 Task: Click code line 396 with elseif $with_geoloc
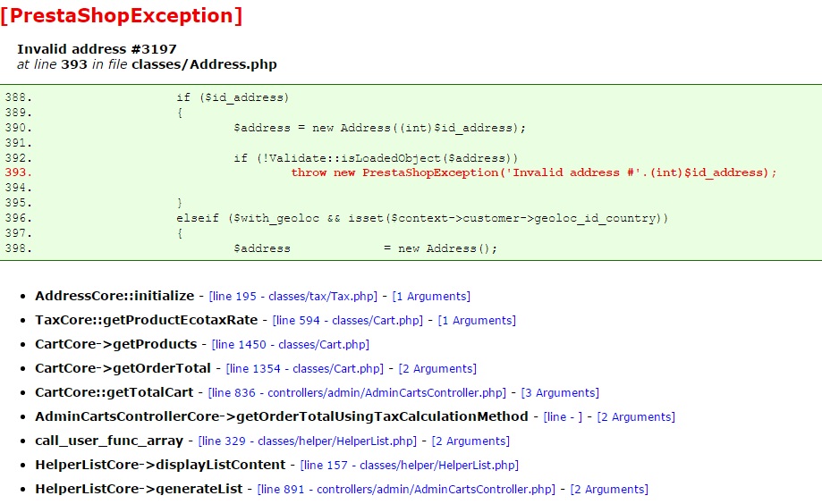click(x=422, y=218)
